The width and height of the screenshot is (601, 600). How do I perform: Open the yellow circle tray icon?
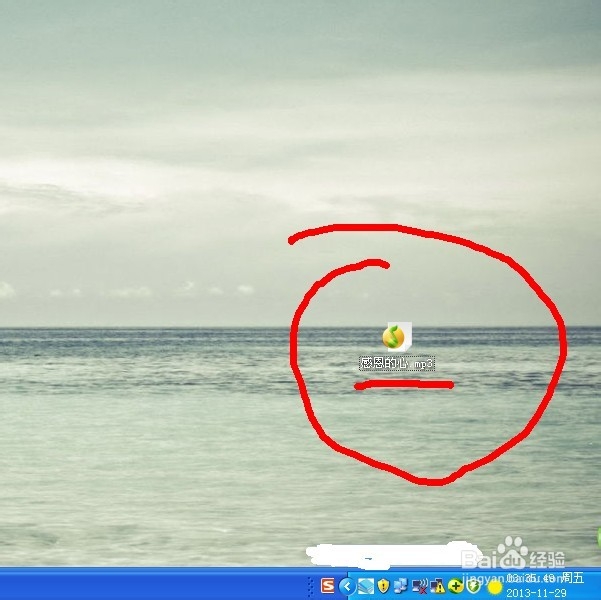[494, 587]
